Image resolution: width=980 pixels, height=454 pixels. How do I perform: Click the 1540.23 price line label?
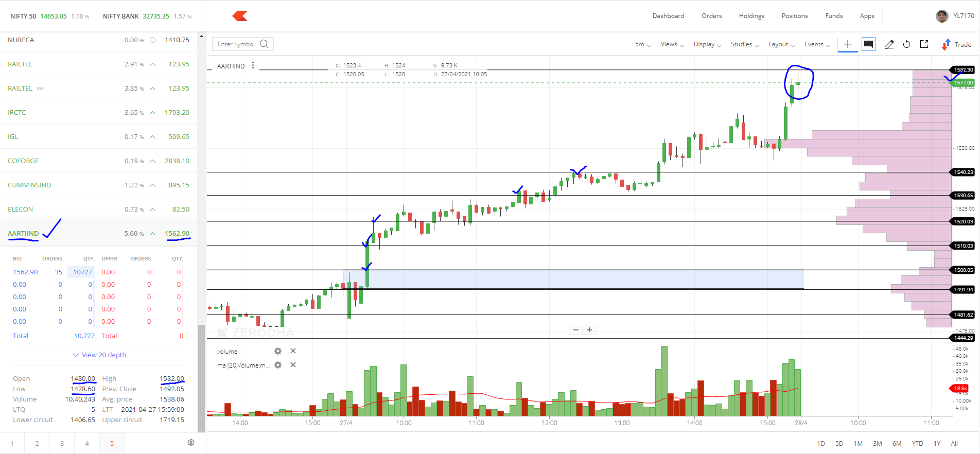[x=962, y=172]
